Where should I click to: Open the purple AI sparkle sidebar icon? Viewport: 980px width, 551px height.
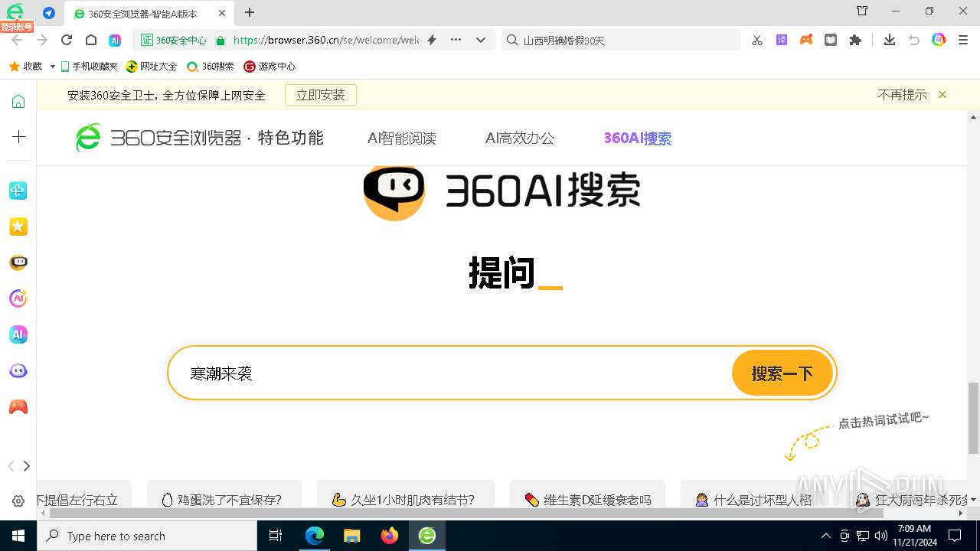pyautogui.click(x=18, y=298)
